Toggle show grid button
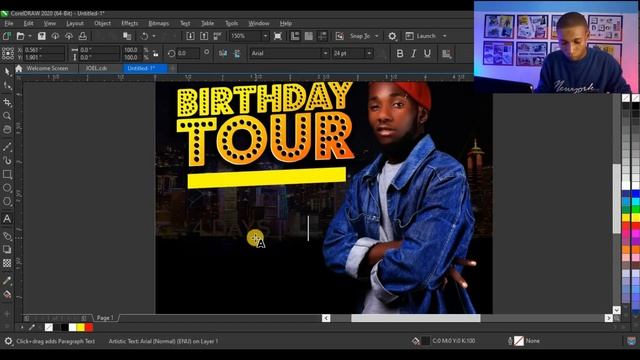 309,36
